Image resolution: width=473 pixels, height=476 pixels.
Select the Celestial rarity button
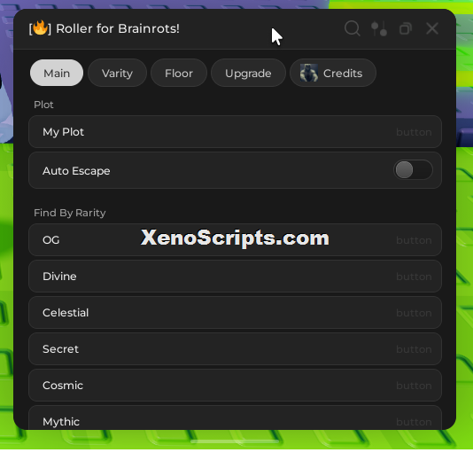tap(235, 313)
